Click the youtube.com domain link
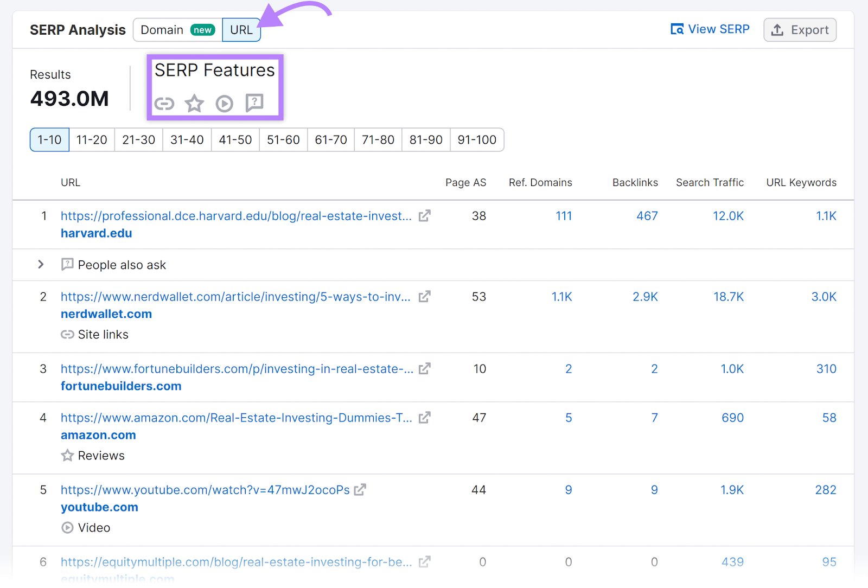This screenshot has height=588, width=868. coord(99,507)
